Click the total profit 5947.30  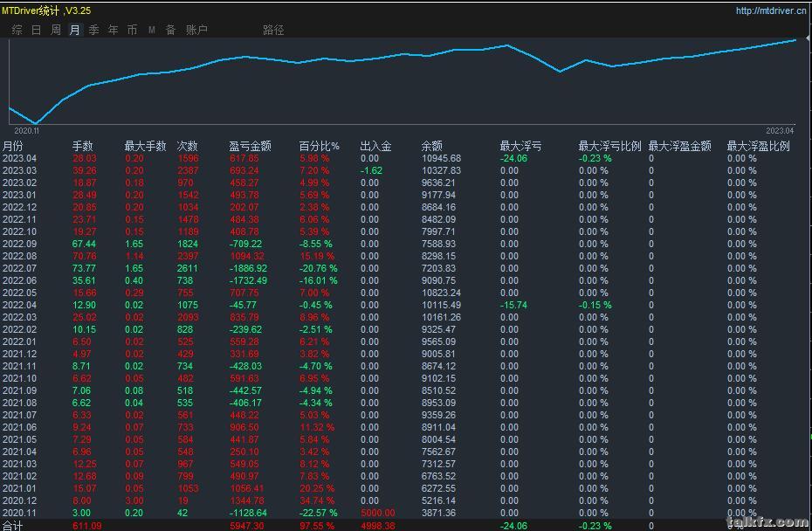tap(247, 526)
